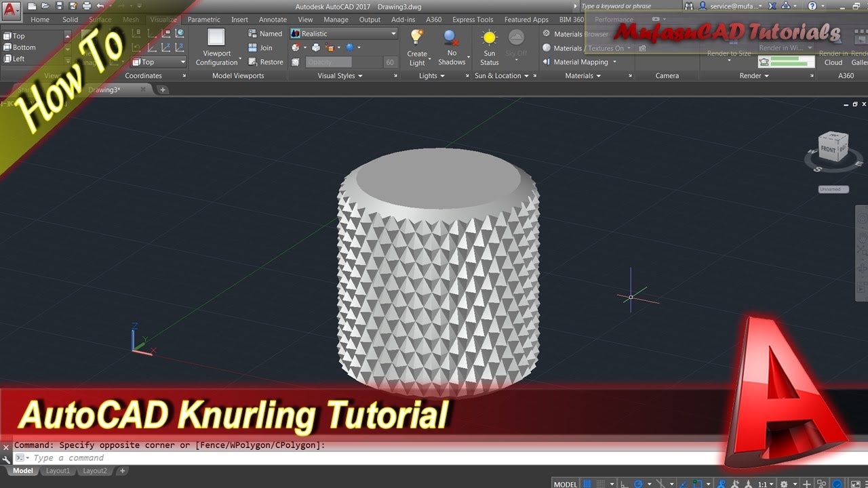Viewport: 868px width, 488px height.
Task: Open the Material Mapping dropdown arrow
Action: coord(614,62)
